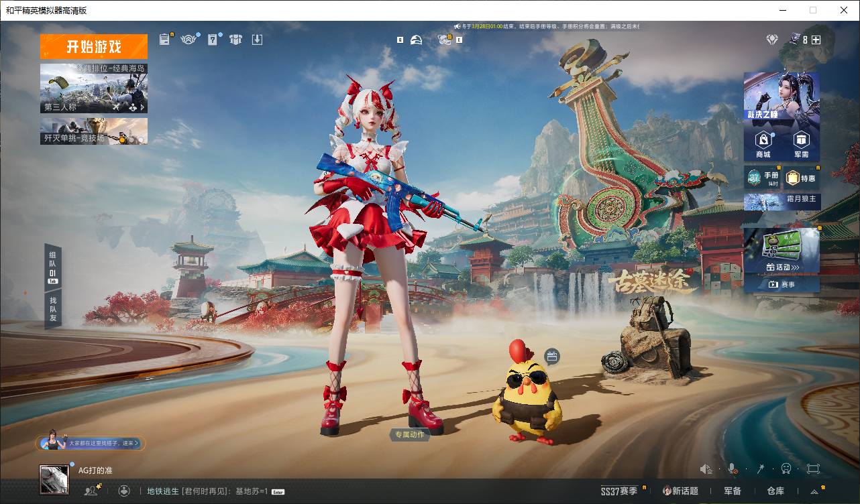This screenshot has width=860, height=504.
Task: Toggle the speaker sound icon
Action: coord(706,468)
